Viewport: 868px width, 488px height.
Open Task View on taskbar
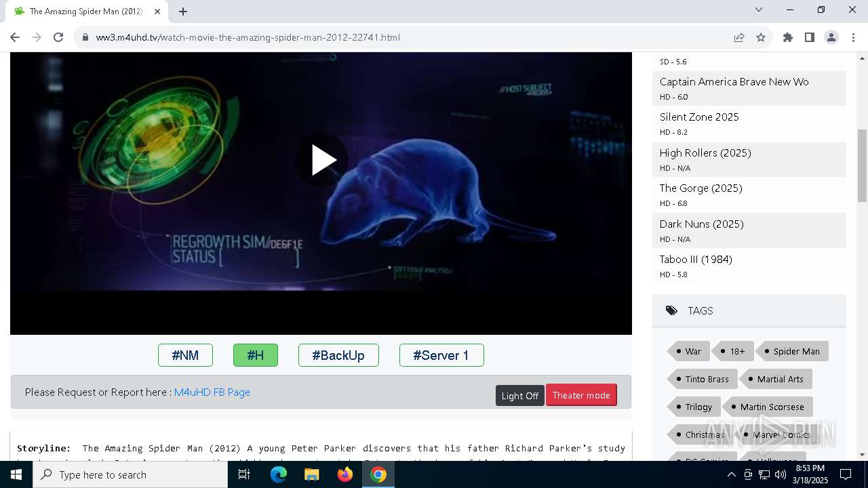pos(244,474)
